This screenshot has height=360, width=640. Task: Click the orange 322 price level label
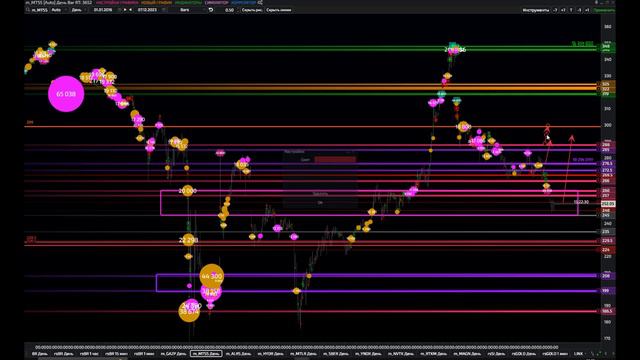click(607, 89)
